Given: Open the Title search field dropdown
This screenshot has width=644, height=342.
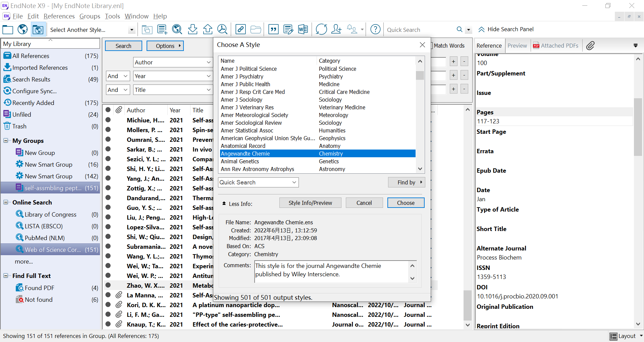Looking at the screenshot, I should 208,90.
